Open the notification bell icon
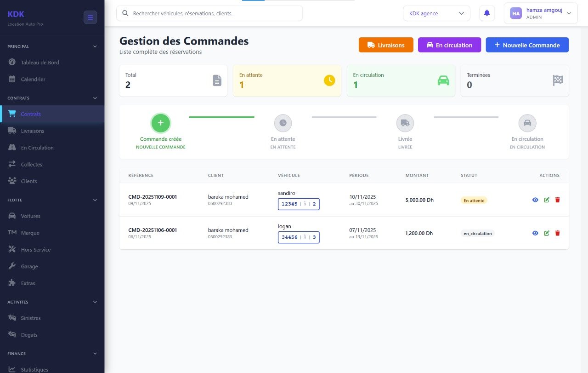 (486, 13)
